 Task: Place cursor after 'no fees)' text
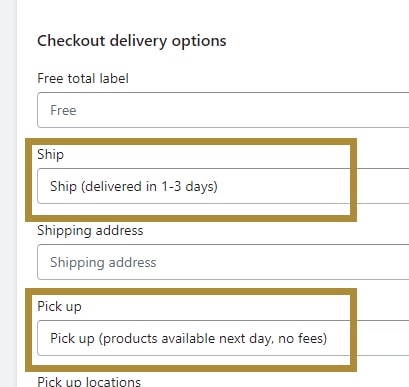pos(328,338)
